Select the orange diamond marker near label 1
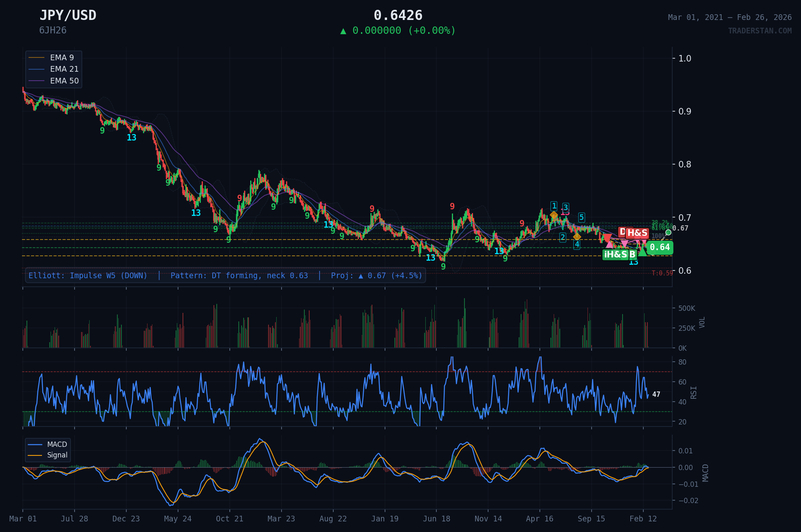Image resolution: width=801 pixels, height=532 pixels. pos(554,215)
